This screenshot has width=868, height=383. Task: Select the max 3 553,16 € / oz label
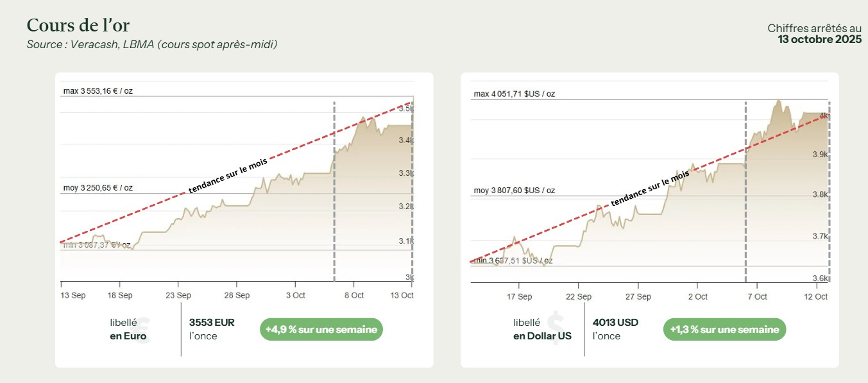[x=98, y=91]
